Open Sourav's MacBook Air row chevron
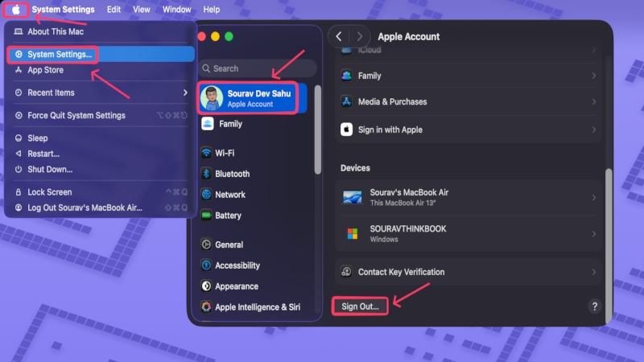 [x=594, y=197]
